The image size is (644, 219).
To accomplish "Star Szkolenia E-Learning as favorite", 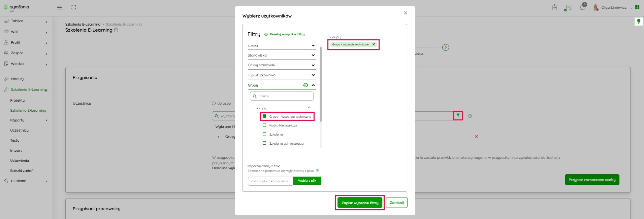I will pyautogui.click(x=116, y=30).
